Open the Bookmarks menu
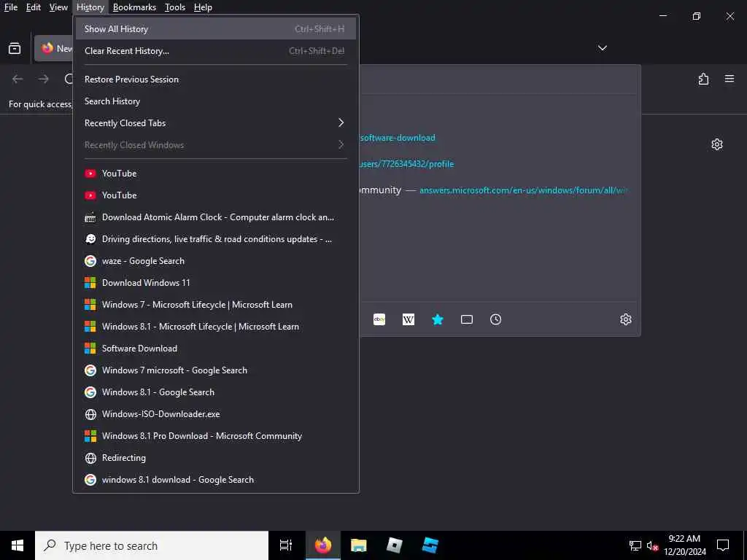The width and height of the screenshot is (747, 560). tap(134, 7)
